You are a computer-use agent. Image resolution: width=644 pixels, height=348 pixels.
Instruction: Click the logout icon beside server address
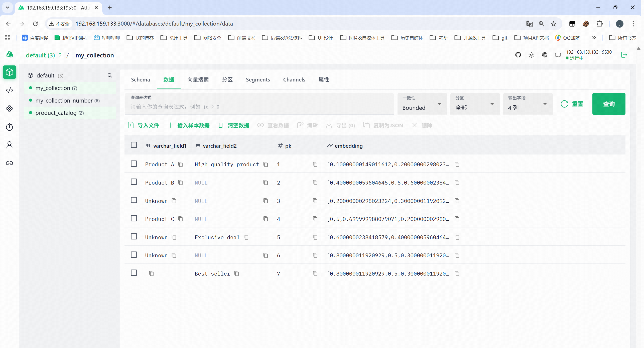tap(624, 55)
